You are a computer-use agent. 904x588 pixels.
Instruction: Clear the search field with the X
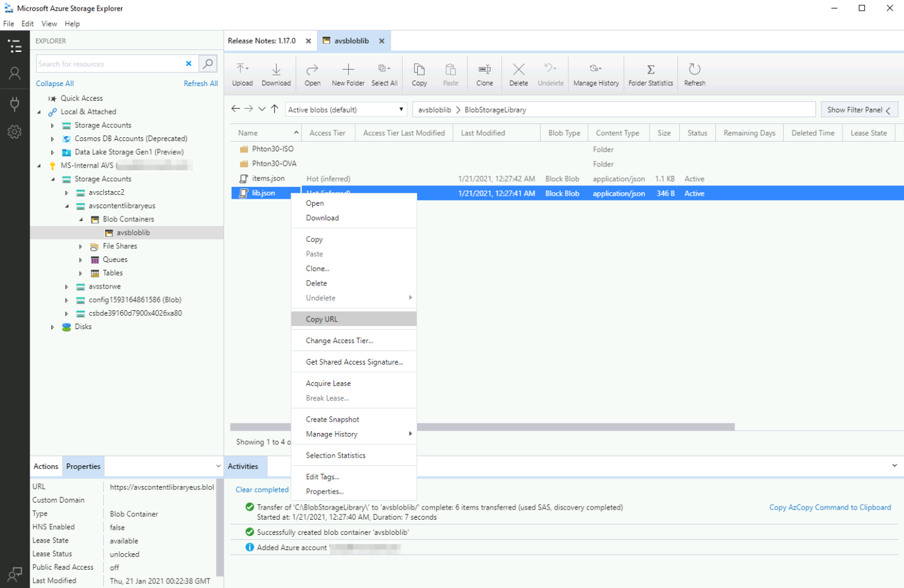[x=189, y=64]
